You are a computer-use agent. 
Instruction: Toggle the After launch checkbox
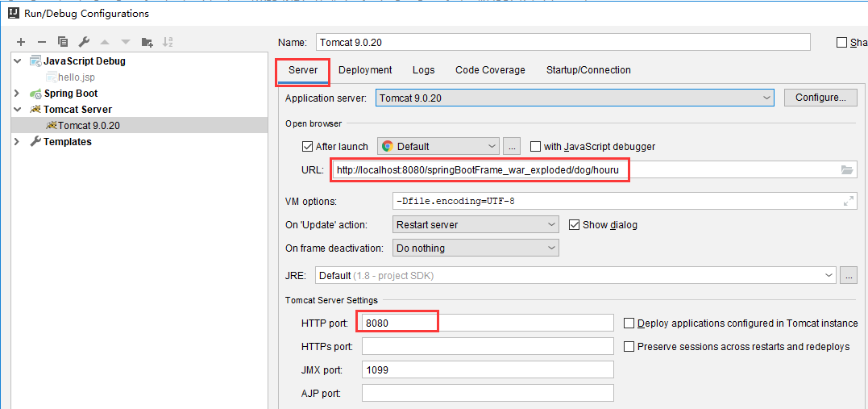point(307,147)
